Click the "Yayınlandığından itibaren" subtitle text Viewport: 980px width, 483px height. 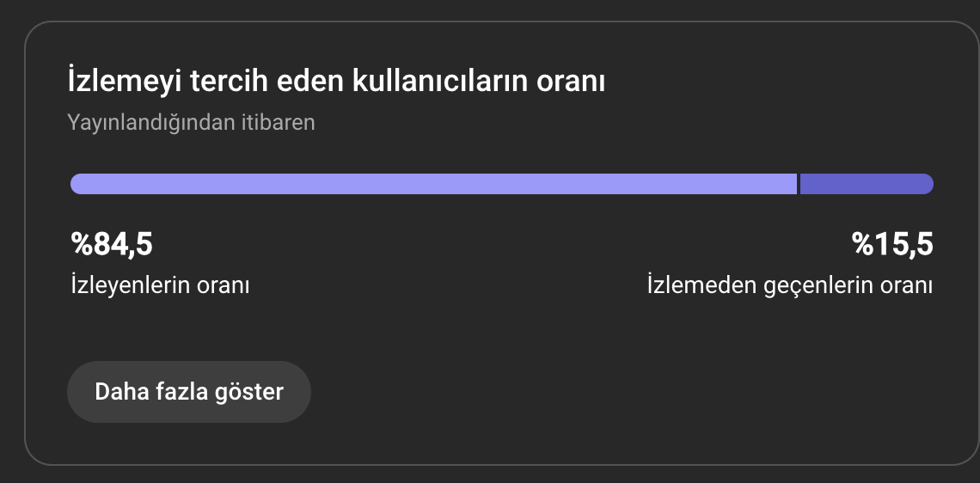point(191,122)
